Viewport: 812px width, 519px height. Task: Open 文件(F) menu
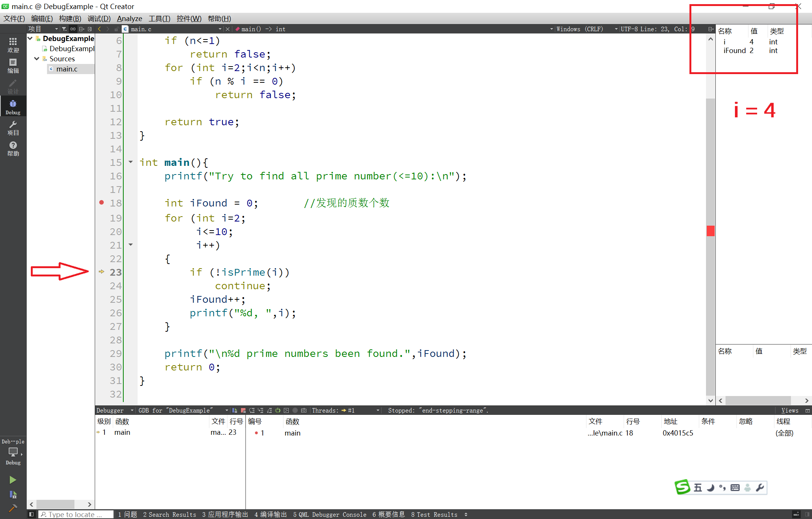click(x=14, y=18)
